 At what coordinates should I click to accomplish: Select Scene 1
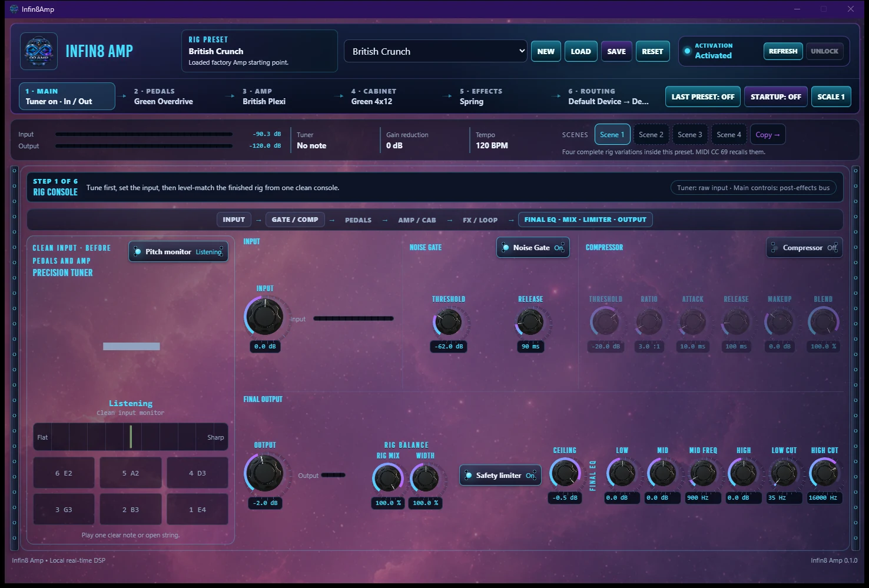612,135
